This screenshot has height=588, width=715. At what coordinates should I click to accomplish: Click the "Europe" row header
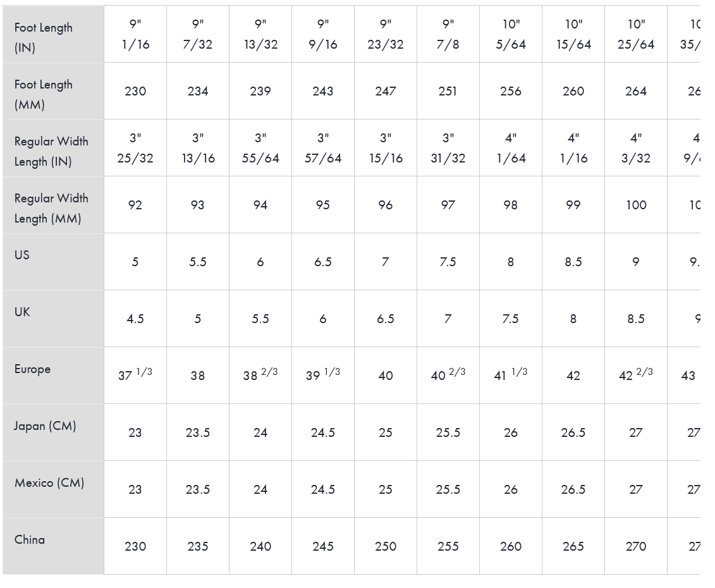click(x=32, y=369)
